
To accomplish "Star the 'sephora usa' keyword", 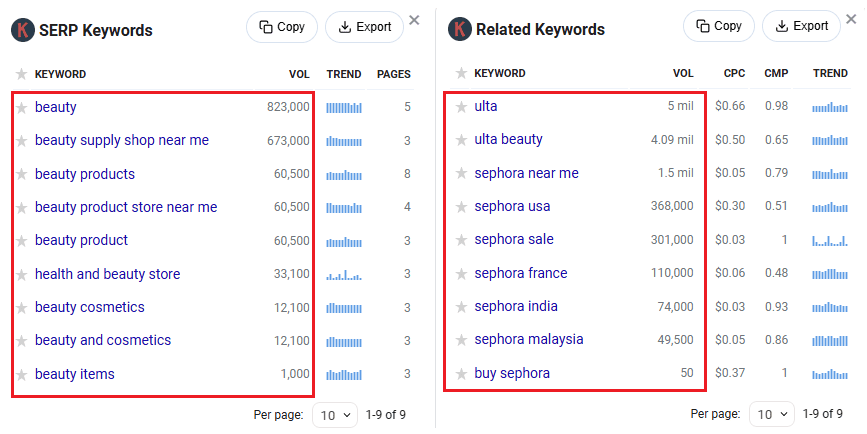I will tap(461, 206).
